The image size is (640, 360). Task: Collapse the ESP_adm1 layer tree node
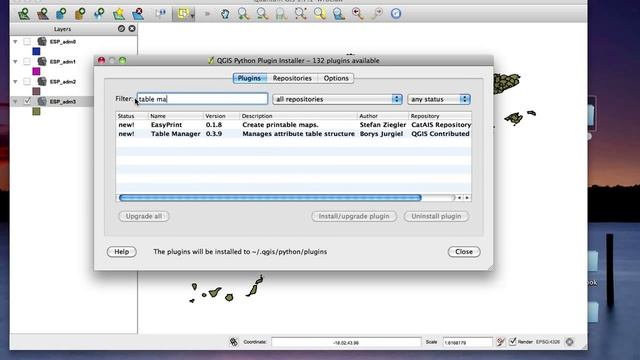[x=15, y=62]
